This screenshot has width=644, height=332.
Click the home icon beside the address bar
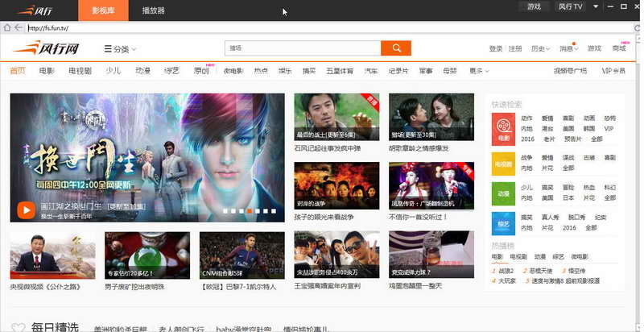click(6, 27)
